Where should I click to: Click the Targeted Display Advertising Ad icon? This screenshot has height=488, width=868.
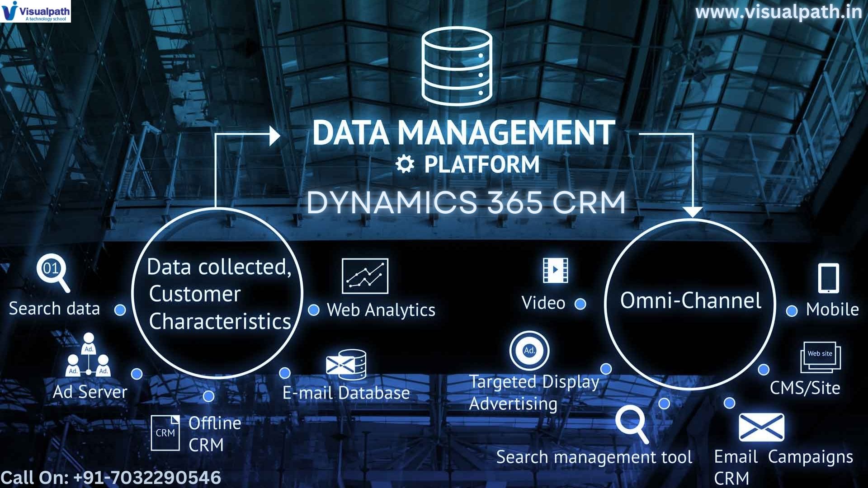coord(530,350)
